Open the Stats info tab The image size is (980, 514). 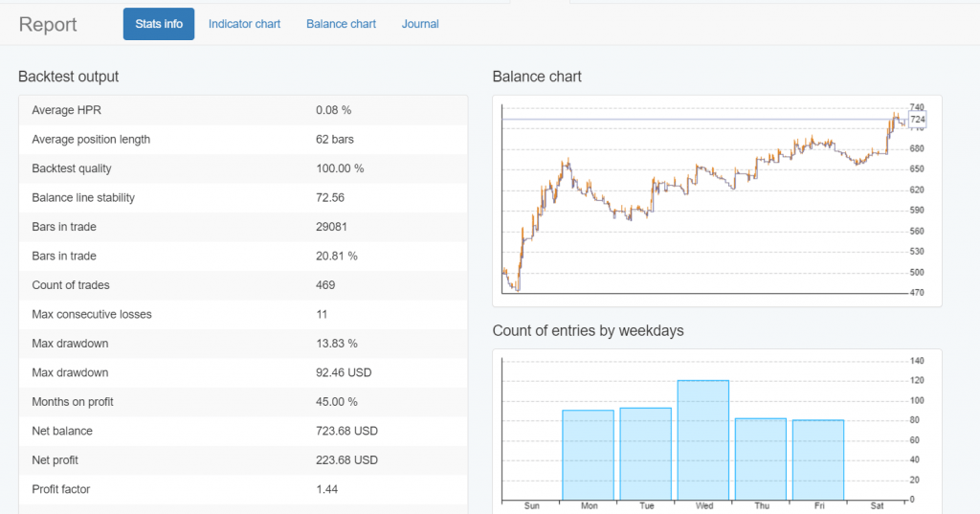pos(159,24)
